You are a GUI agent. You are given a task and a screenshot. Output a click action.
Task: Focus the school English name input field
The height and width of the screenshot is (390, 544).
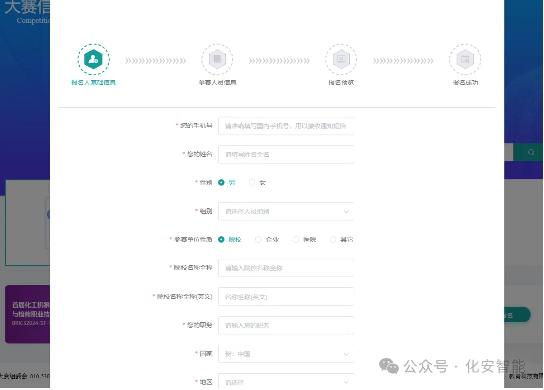tap(286, 297)
